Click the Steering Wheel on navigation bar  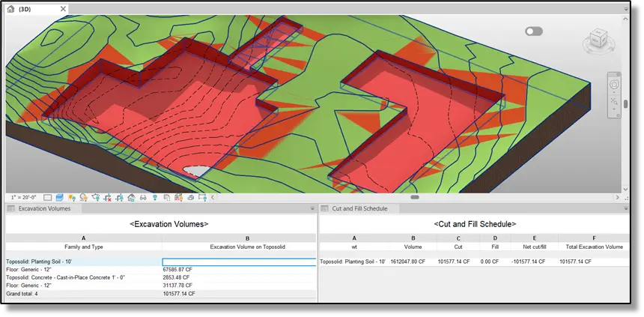click(x=615, y=84)
